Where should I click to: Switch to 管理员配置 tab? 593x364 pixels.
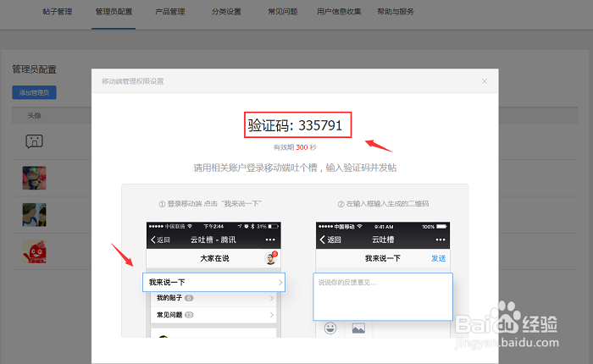tap(114, 12)
